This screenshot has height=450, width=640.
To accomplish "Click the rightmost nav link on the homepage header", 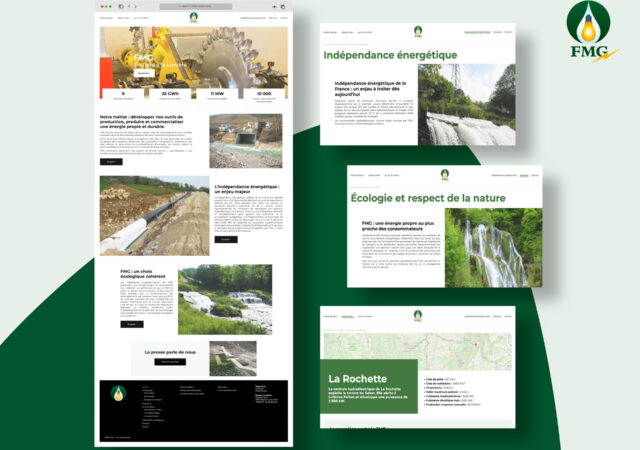I will coord(284,18).
